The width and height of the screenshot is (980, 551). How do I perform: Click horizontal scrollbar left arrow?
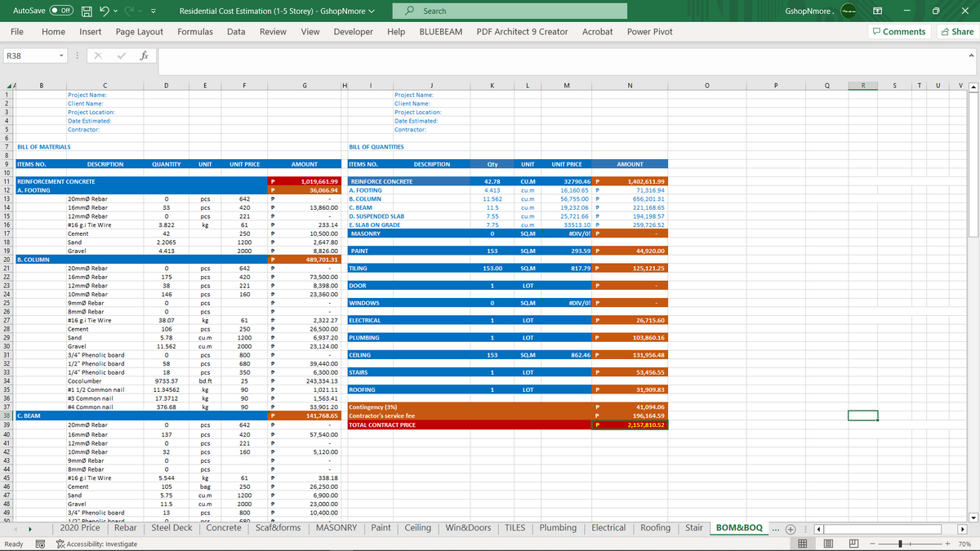[819, 528]
